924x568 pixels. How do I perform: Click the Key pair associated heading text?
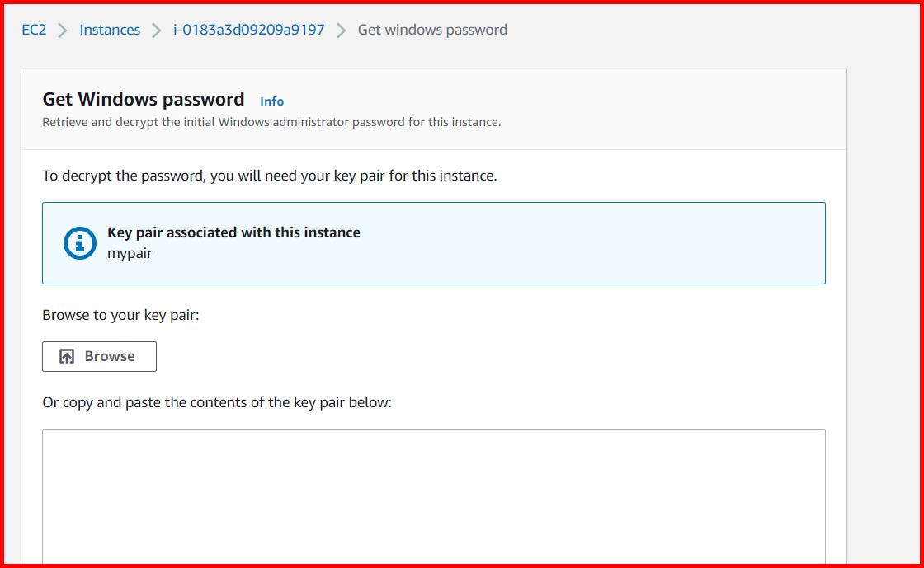pyautogui.click(x=233, y=232)
